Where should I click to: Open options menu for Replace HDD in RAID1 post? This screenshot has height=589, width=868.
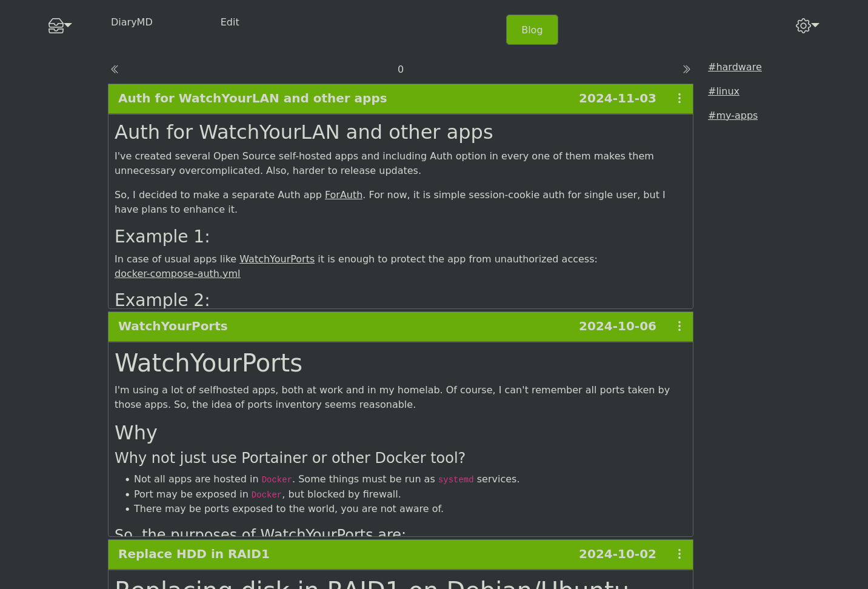pyautogui.click(x=679, y=554)
